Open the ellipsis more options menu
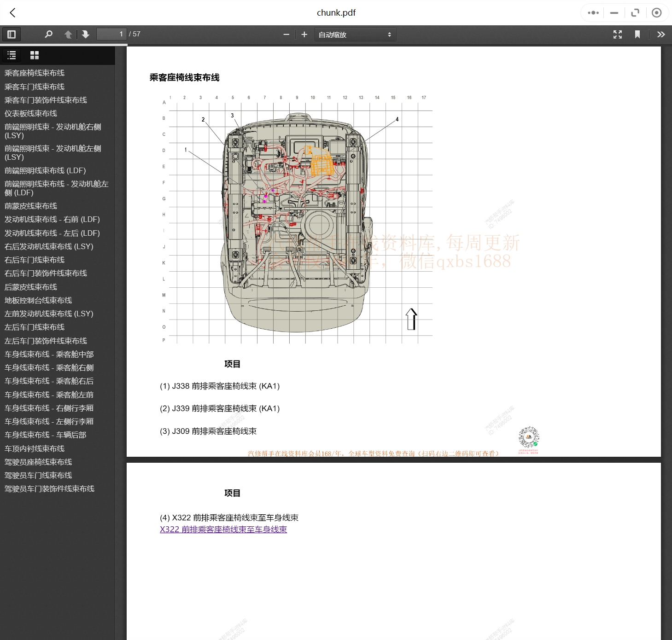 click(x=593, y=12)
